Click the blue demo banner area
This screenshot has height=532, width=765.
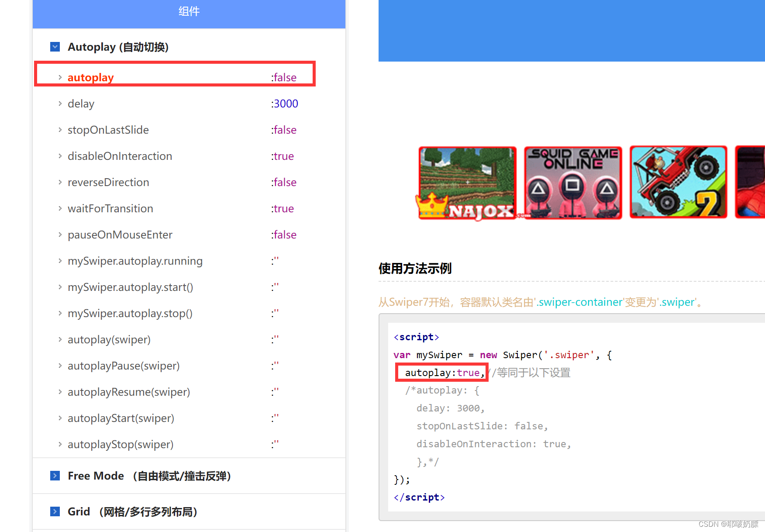click(572, 31)
